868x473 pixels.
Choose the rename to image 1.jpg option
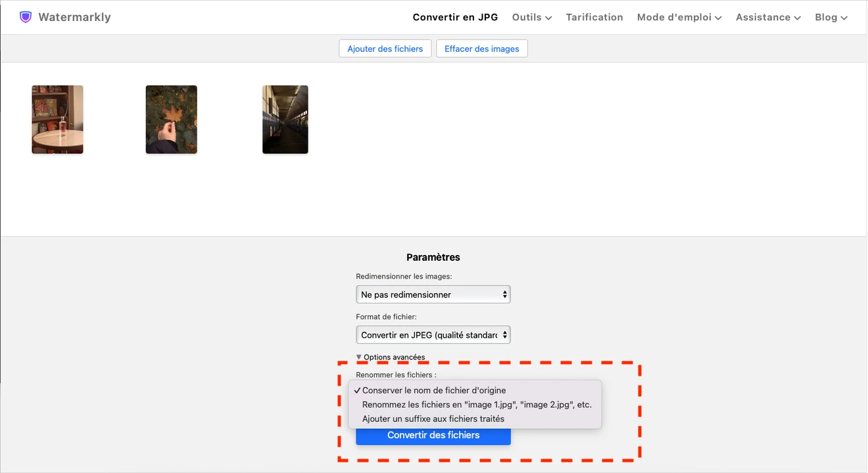[x=476, y=404]
